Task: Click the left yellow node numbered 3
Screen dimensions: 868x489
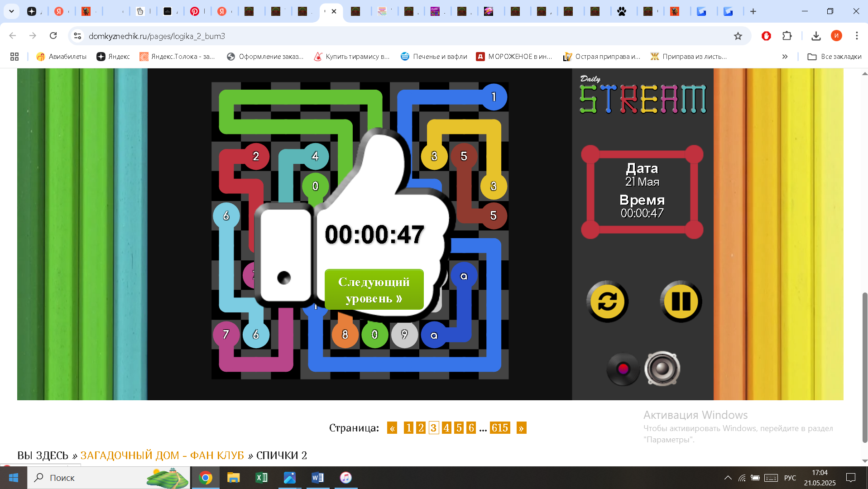Action: point(434,156)
